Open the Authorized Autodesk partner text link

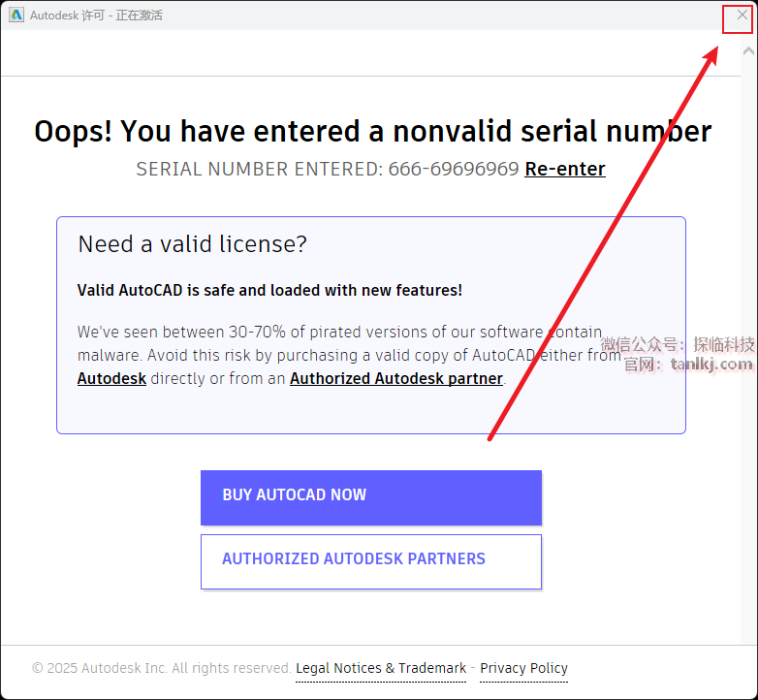(395, 379)
